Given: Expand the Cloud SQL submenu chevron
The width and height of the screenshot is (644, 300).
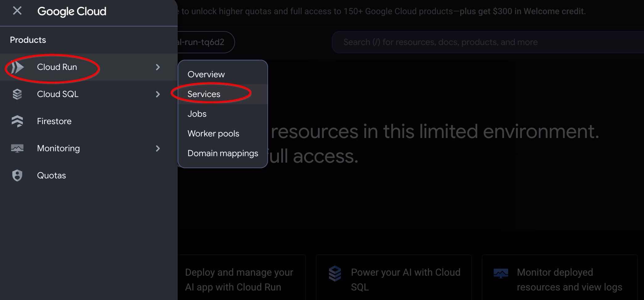Looking at the screenshot, I should coord(158,94).
